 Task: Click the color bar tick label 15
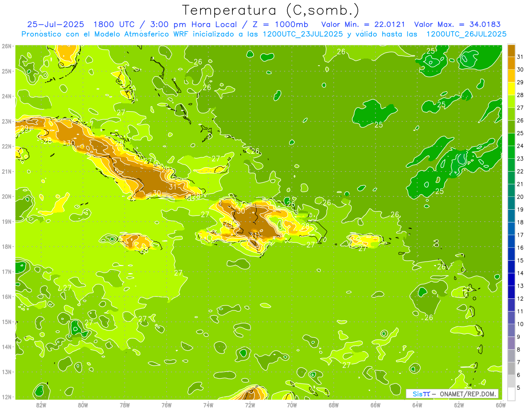520,260
